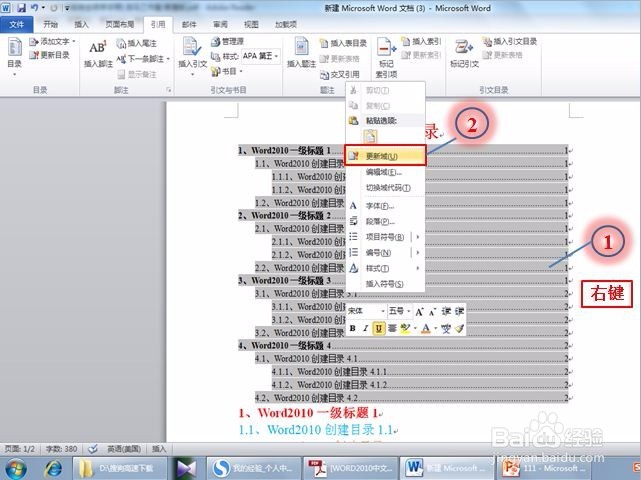Image resolution: width=641 pixels, height=480 pixels.
Task: Click the paste option icon in context menu
Action: 370,136
